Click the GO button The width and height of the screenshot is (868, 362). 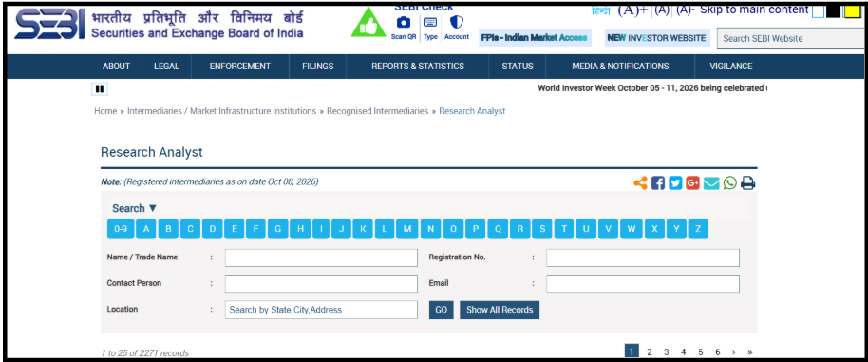coord(442,310)
